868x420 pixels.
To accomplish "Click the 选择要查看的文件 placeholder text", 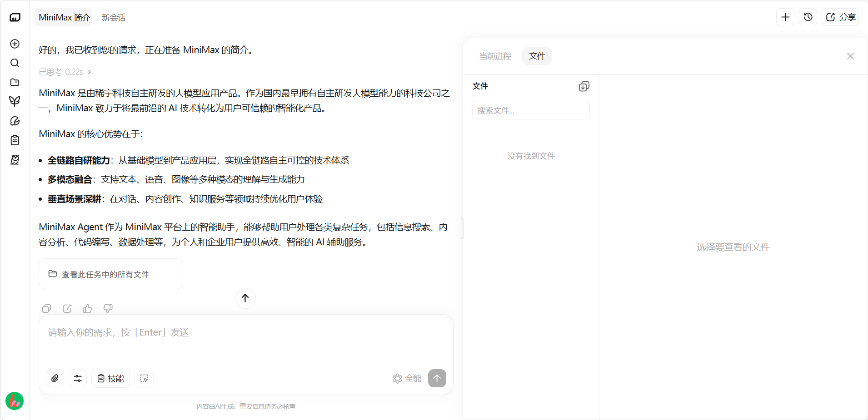I will coord(733,247).
